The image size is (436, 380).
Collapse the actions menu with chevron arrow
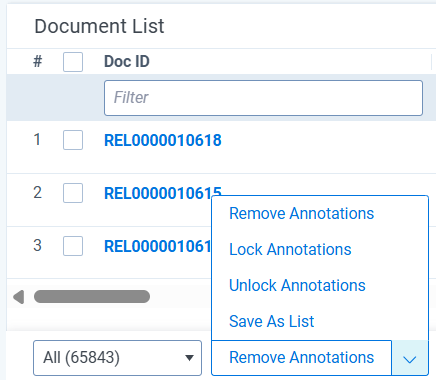tap(410, 359)
